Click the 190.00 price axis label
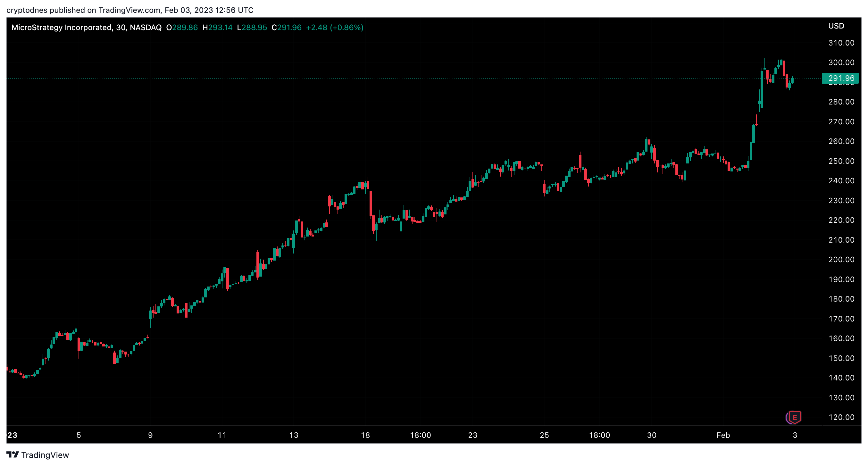This screenshot has width=868, height=466. (x=841, y=279)
